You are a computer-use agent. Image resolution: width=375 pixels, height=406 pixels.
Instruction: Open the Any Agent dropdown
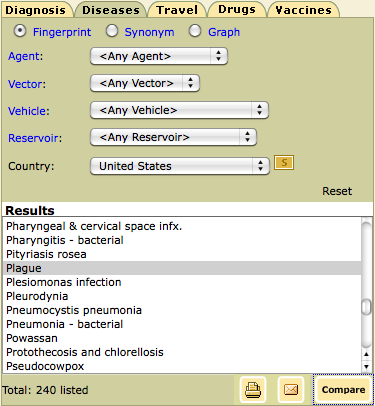point(159,56)
